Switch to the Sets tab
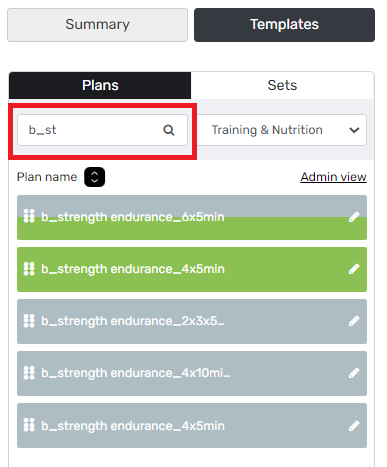Image resolution: width=387 pixels, height=467 pixels. [282, 85]
